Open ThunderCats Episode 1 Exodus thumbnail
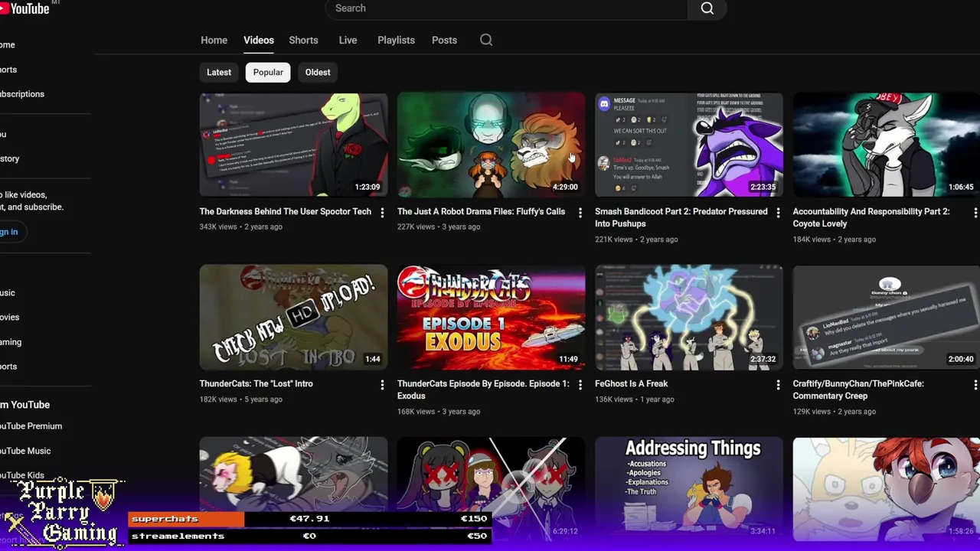980x551 pixels. tap(491, 318)
